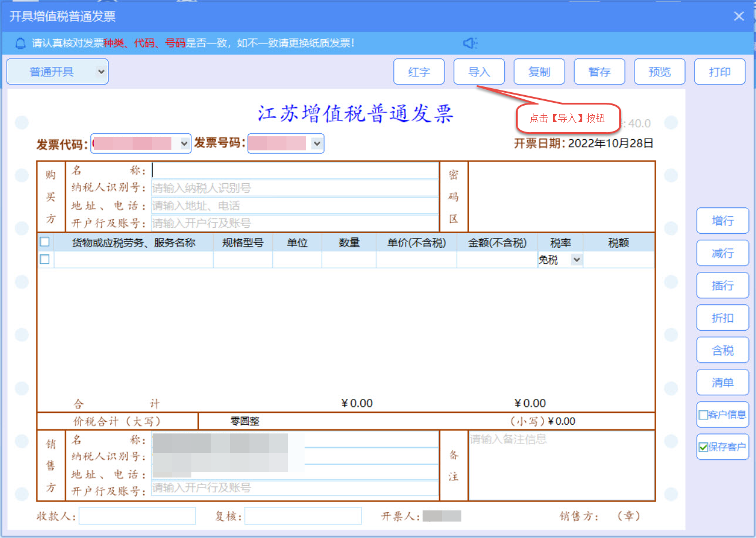Screen dimensions: 756x538
Task: Click the 红字 button
Action: (x=419, y=72)
